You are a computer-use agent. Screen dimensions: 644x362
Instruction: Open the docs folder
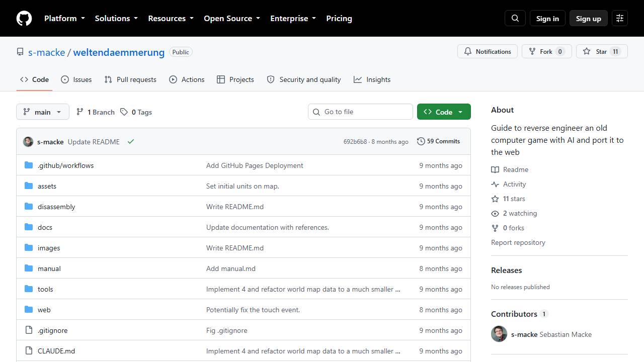(x=45, y=227)
